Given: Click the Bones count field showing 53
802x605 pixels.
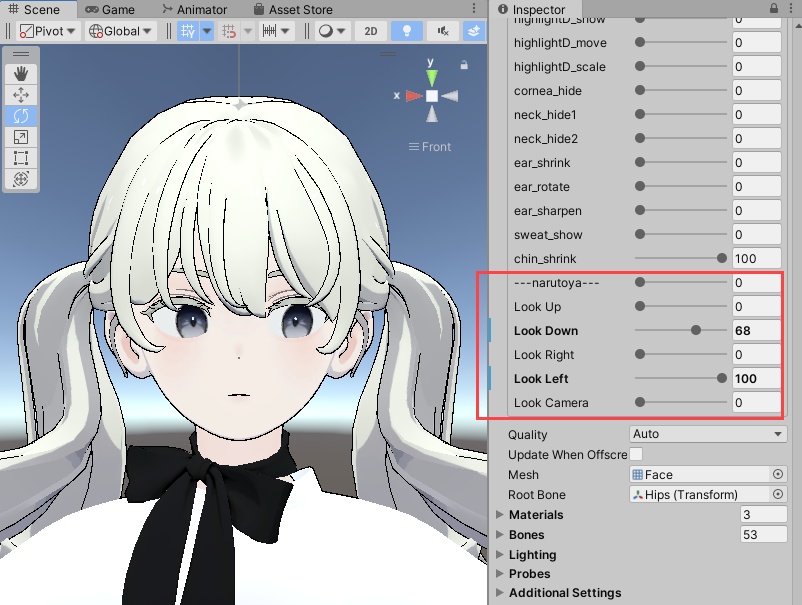Looking at the screenshot, I should 763,534.
